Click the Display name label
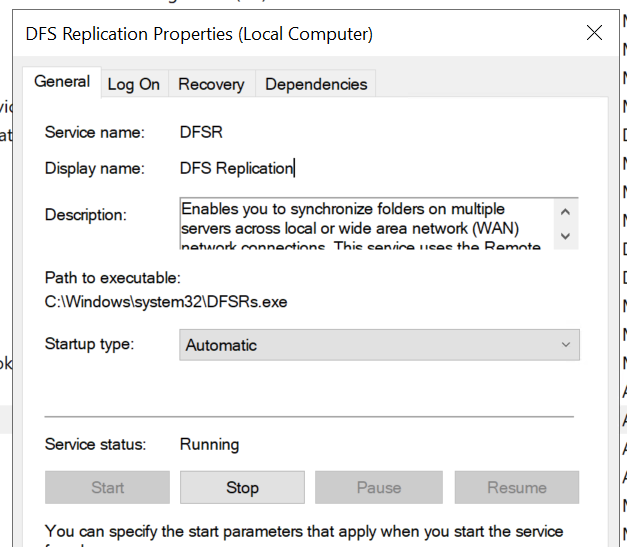The width and height of the screenshot is (627, 547). coord(95,168)
